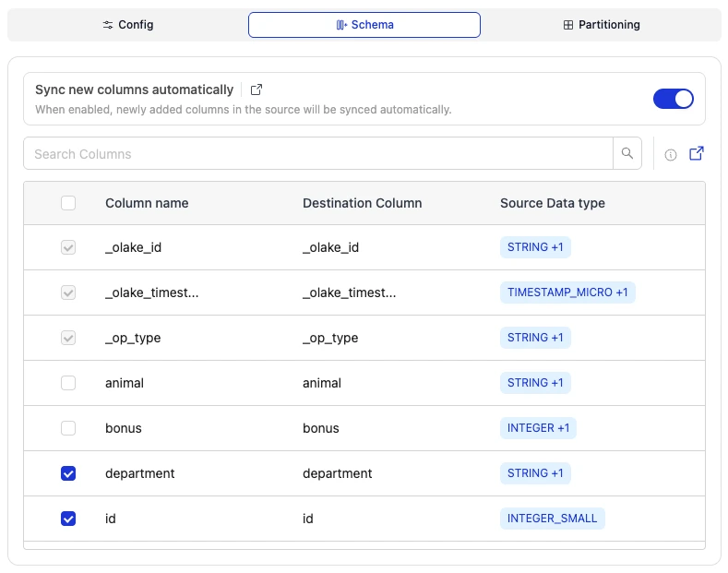Click the TIMESTAMP_MICRO +1 data type badge
This screenshot has height=573, width=728.
[x=567, y=292]
